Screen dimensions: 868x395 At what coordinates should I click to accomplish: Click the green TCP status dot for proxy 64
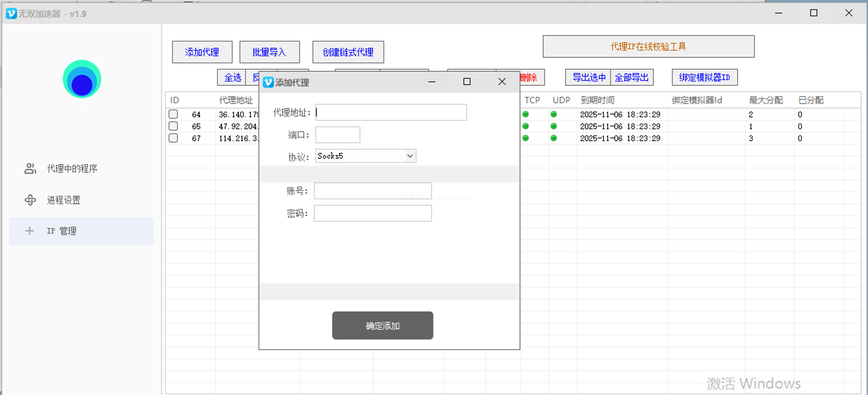(x=525, y=114)
